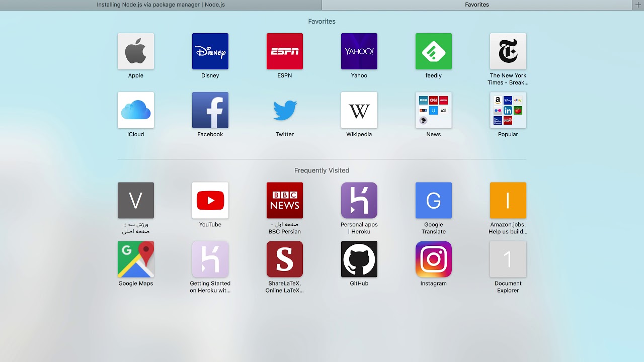Open the Facebook favorite icon
The width and height of the screenshot is (644, 362).
point(210,110)
